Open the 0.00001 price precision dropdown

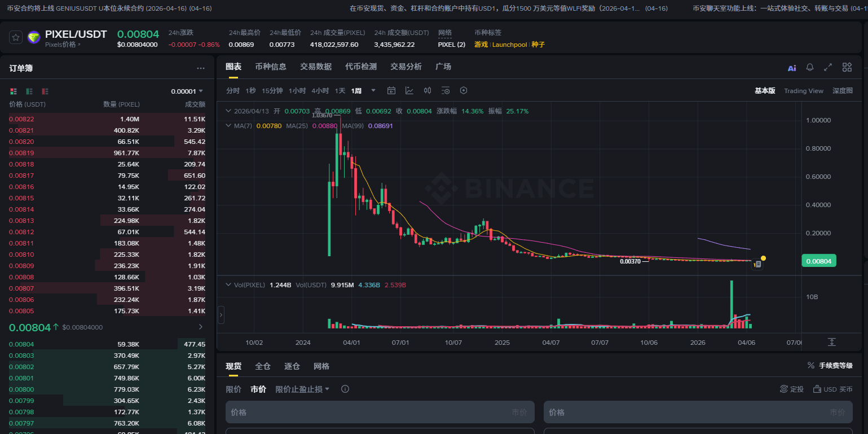click(187, 91)
